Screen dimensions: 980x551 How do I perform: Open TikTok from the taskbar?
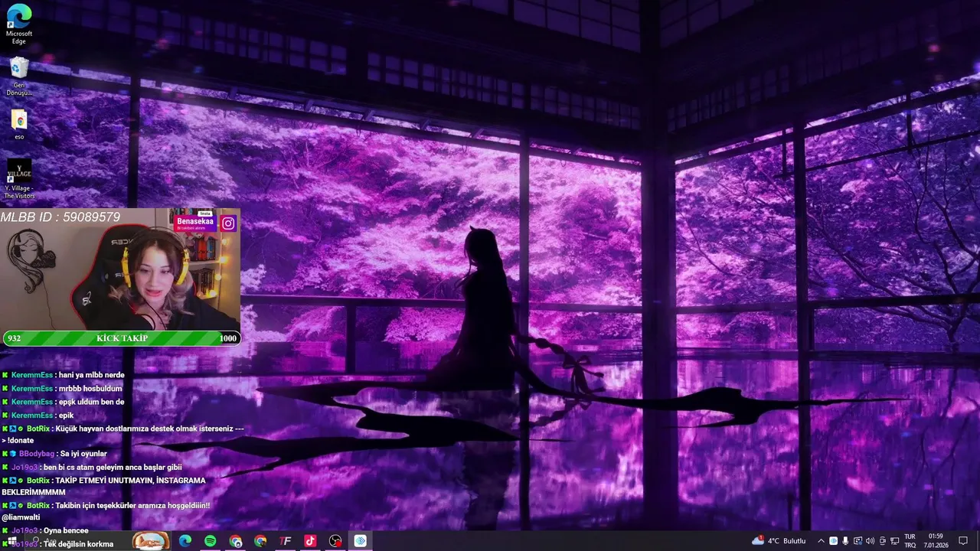[x=310, y=541]
